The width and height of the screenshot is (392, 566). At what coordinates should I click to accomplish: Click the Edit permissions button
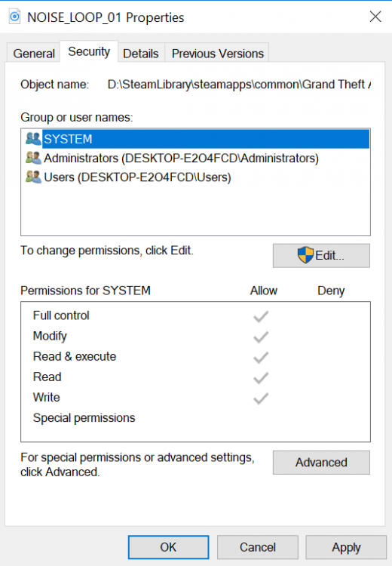(321, 256)
